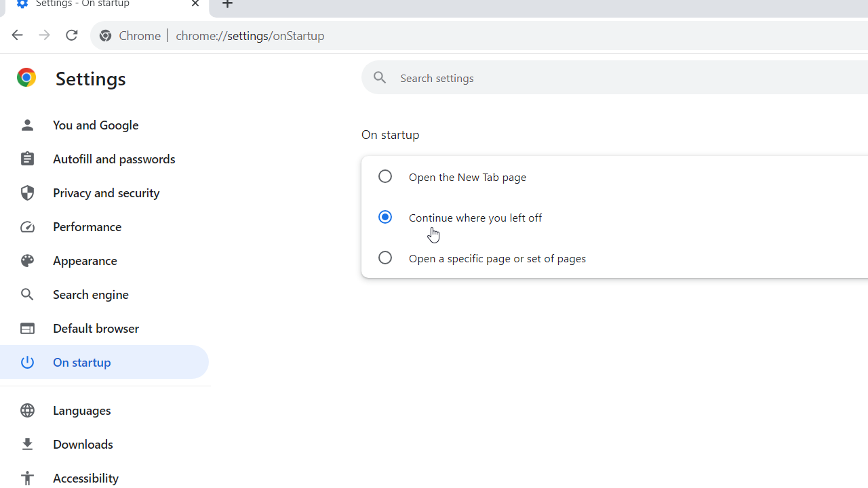Reload the settings page
Image resolution: width=868 pixels, height=488 pixels.
pos(71,35)
